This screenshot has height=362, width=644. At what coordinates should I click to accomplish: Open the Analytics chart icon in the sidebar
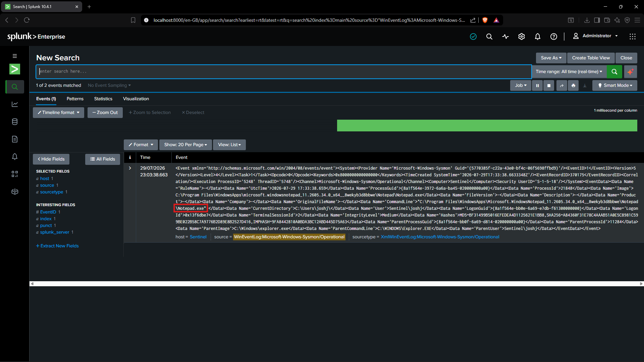tap(15, 104)
